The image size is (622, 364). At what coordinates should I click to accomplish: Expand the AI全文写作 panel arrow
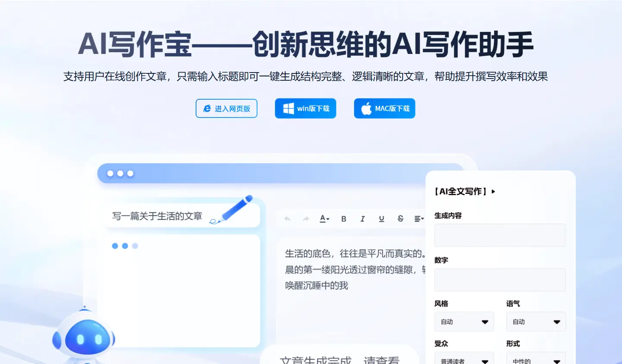493,191
